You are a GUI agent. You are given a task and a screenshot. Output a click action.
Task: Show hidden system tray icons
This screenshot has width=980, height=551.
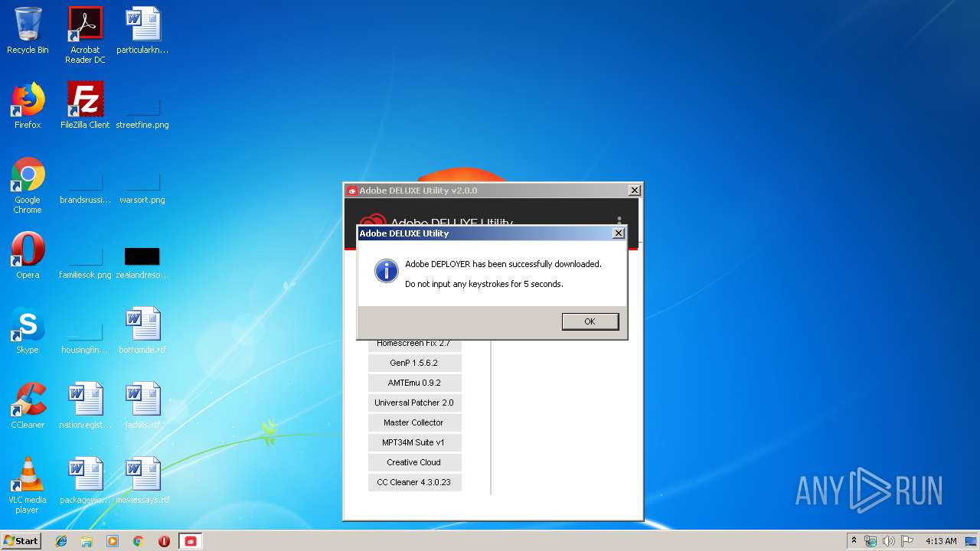854,541
